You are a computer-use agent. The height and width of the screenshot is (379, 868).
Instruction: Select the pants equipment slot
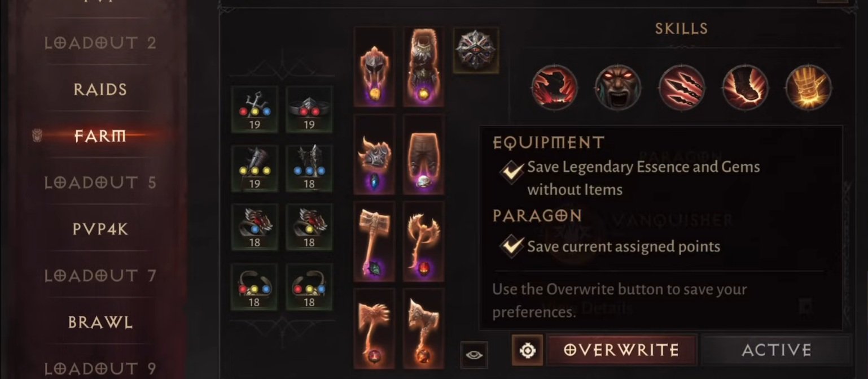pyautogui.click(x=423, y=155)
